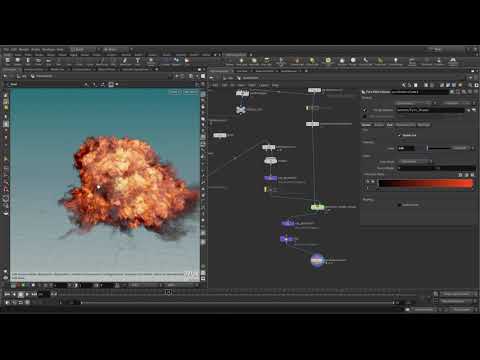Screen dimensions: 480x360
Task: Open the No cam camera dropdown
Action: [190, 92]
